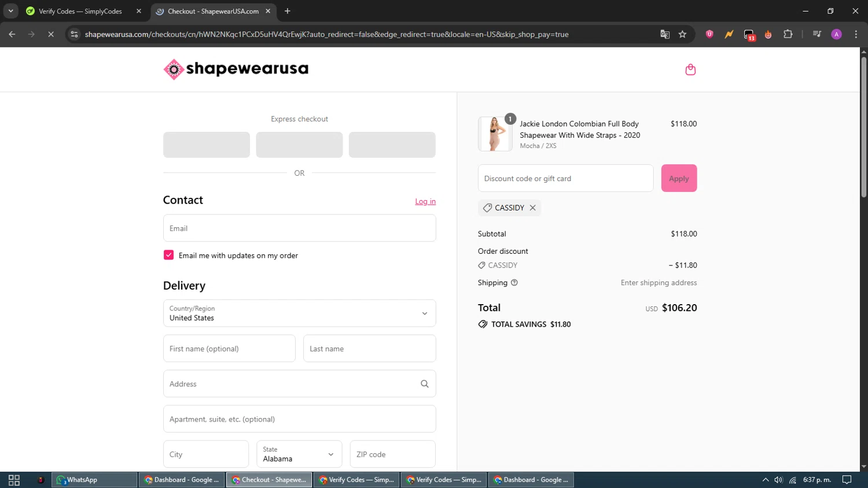
Task: Open Windows Task View in taskbar
Action: pyautogui.click(x=14, y=480)
